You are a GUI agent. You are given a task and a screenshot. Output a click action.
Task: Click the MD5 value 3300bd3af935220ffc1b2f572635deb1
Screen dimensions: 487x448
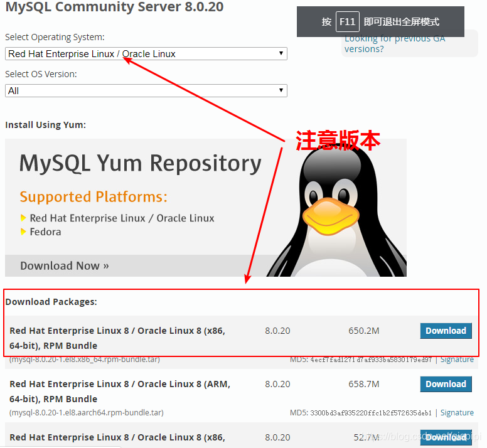pyautogui.click(x=371, y=413)
